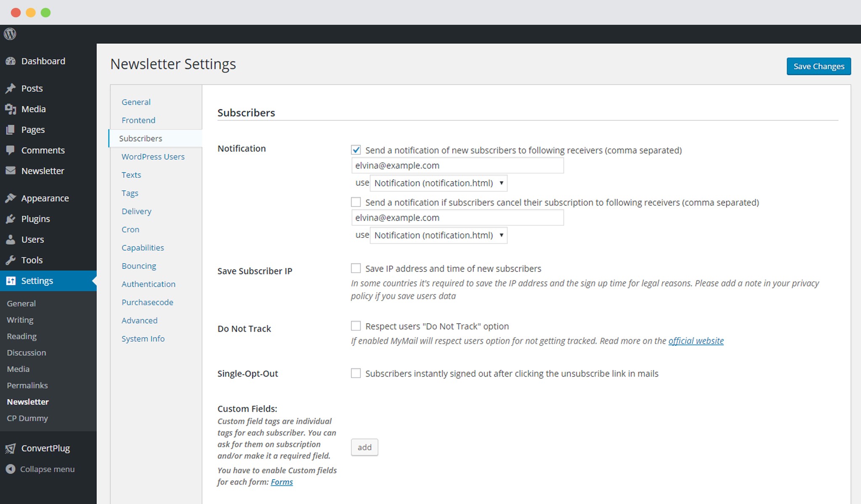Switch to the Frontend tab
861x504 pixels.
[138, 120]
